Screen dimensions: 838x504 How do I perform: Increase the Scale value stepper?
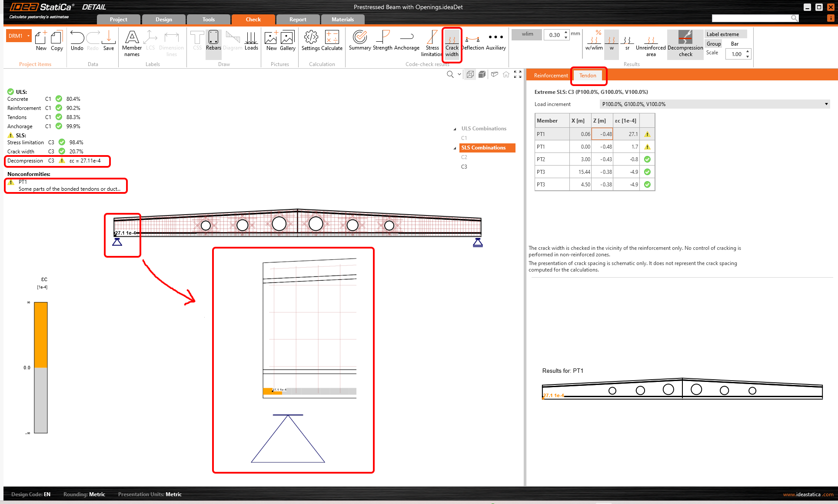pyautogui.click(x=748, y=51)
